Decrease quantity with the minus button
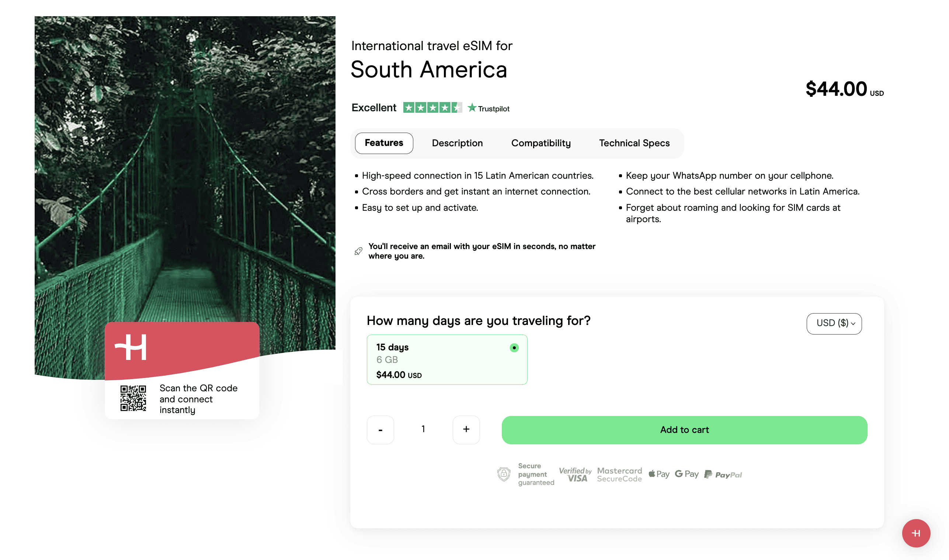Screen dimensions: 949x560 coord(380,430)
